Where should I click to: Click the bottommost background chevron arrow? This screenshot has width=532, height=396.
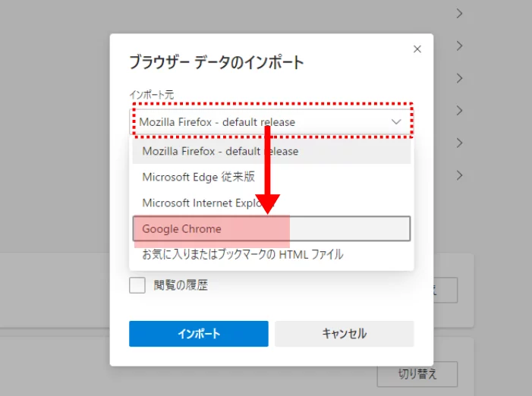459,175
